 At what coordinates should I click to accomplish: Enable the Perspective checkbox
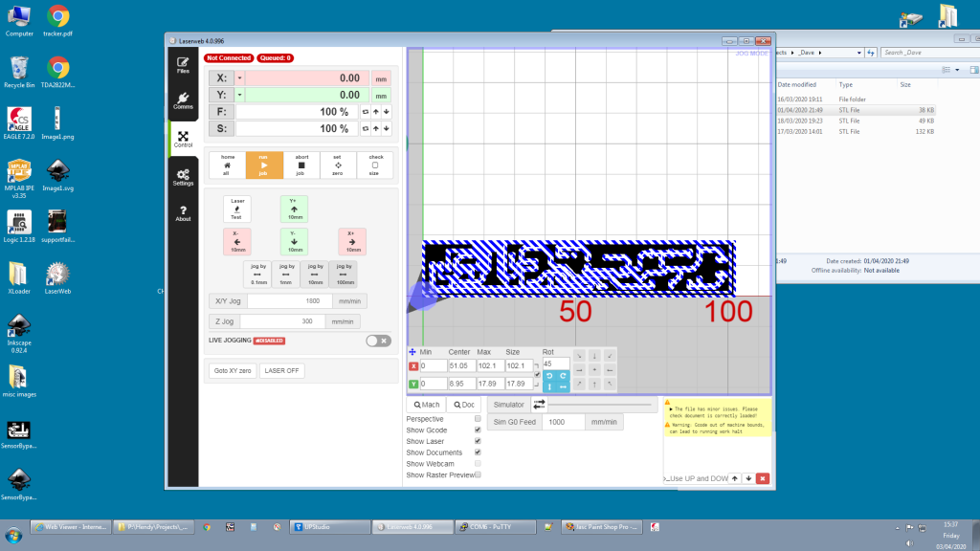[x=479, y=419]
